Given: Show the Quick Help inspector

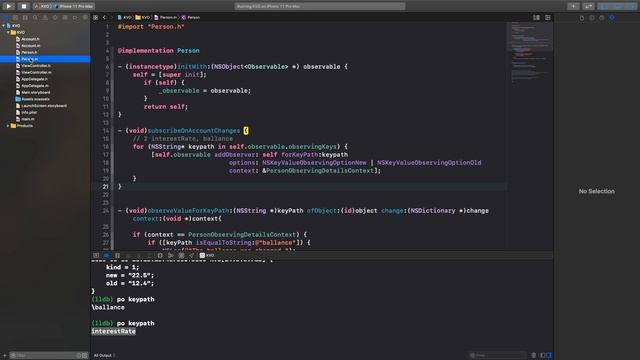Looking at the screenshot, I should (x=602, y=18).
